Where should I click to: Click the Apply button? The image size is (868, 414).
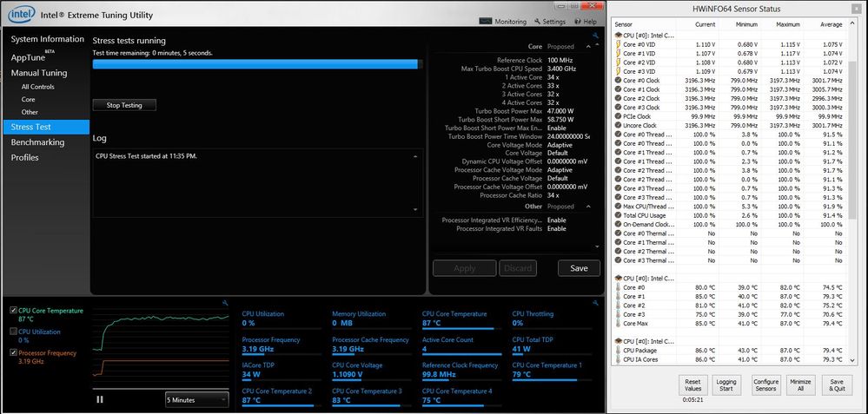tap(465, 268)
